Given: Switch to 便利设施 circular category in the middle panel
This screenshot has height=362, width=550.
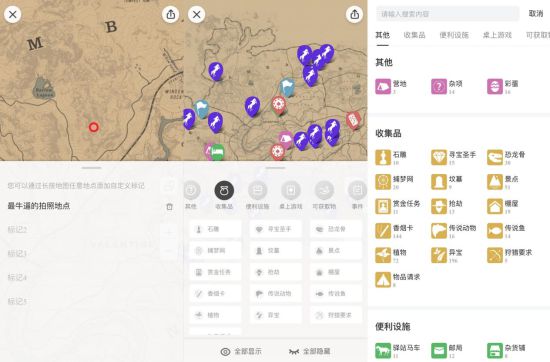Looking at the screenshot, I should (x=257, y=195).
